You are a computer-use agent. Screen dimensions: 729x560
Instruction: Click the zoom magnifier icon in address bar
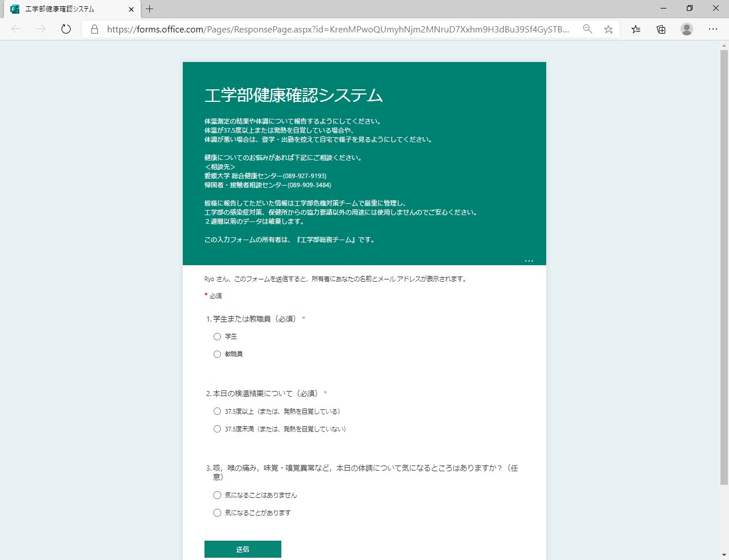(x=587, y=29)
